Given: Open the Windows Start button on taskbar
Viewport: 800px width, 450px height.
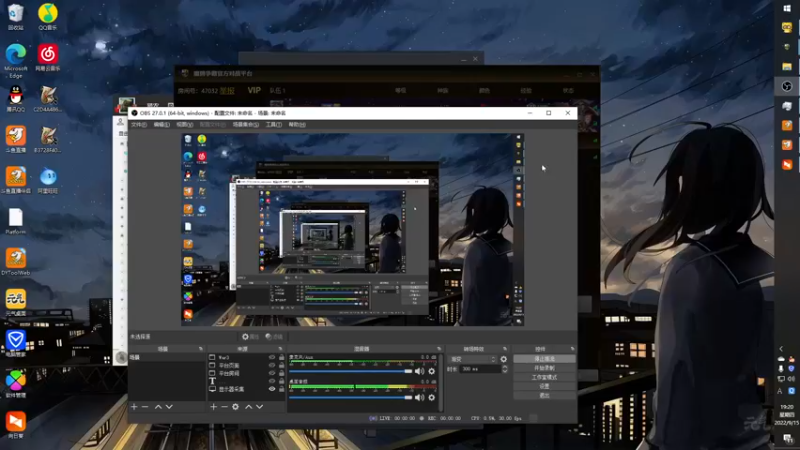Looking at the screenshot, I should click(x=787, y=8).
